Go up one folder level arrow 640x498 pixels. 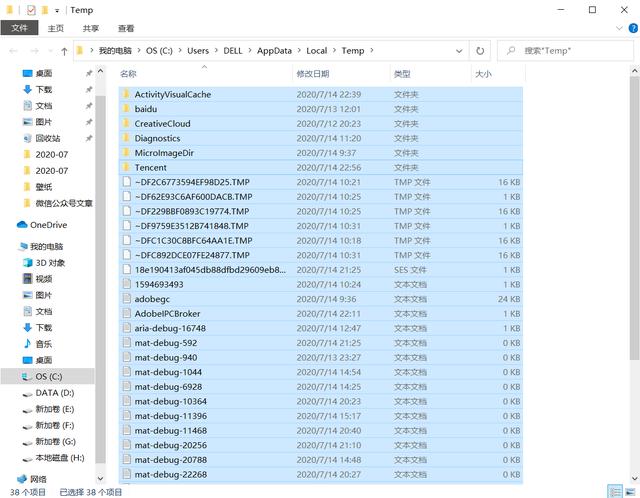pos(64,51)
